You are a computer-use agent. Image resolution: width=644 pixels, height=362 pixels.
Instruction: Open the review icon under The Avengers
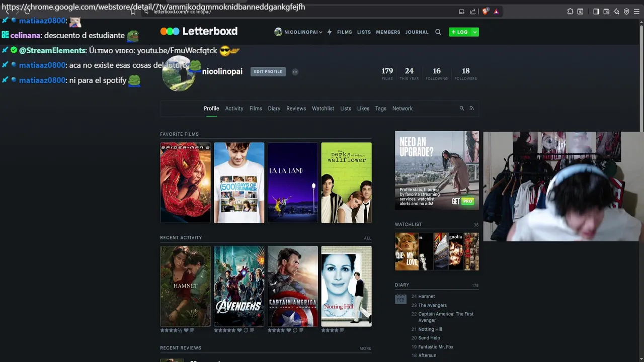(x=252, y=330)
